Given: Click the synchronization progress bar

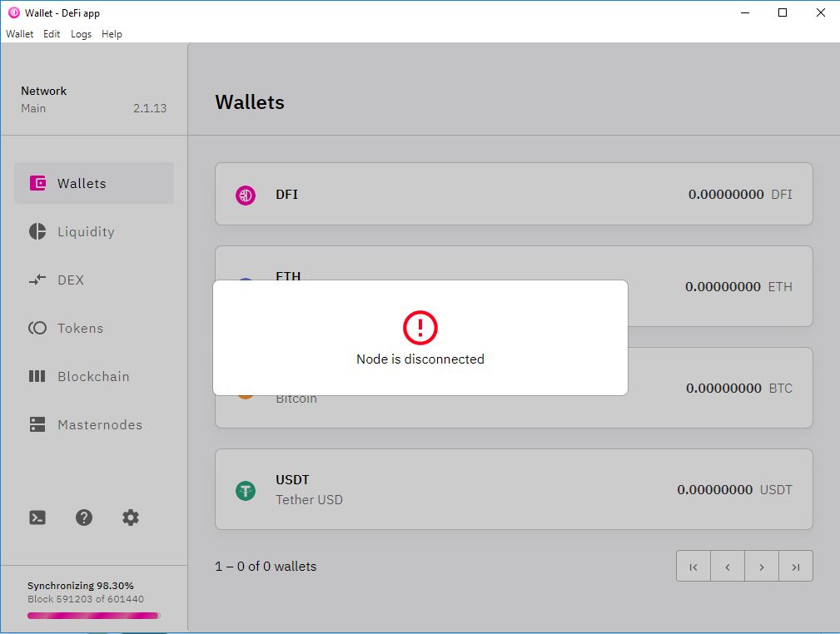Looking at the screenshot, I should click(x=93, y=616).
